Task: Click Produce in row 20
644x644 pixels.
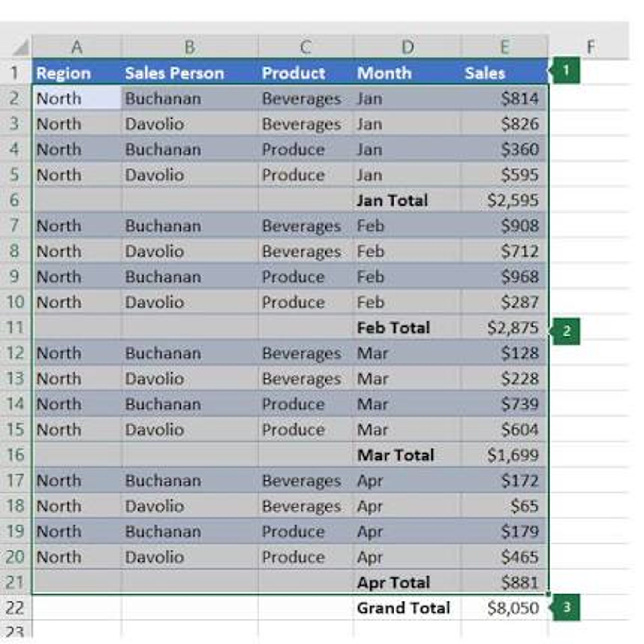Action: pos(305,557)
